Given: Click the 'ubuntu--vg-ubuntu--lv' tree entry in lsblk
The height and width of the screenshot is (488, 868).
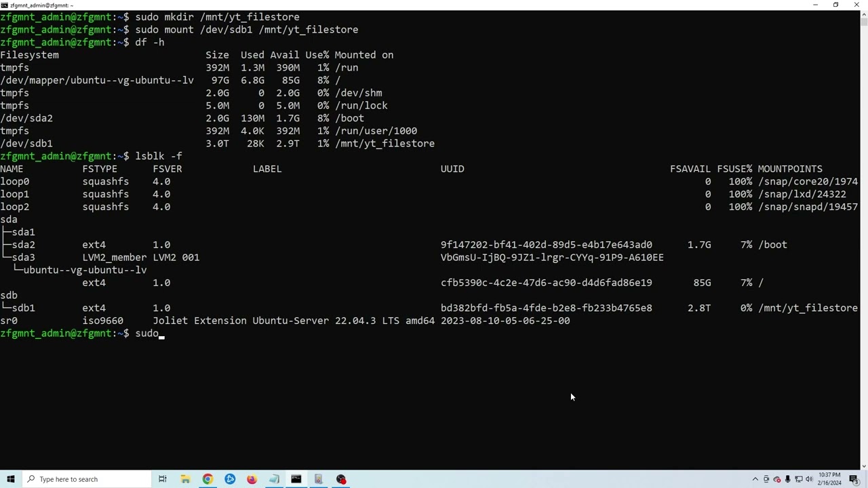Looking at the screenshot, I should coord(85,270).
